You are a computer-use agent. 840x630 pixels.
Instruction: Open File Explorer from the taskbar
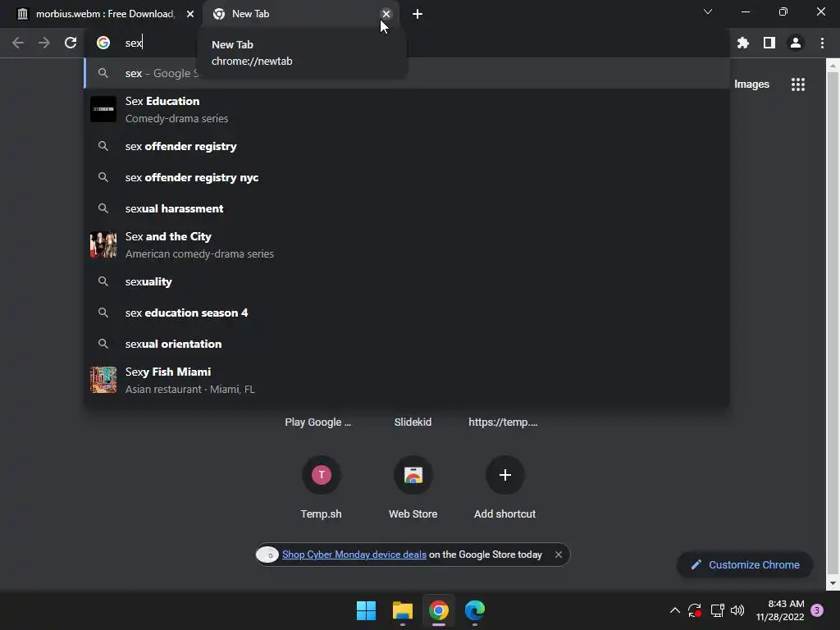pyautogui.click(x=402, y=610)
